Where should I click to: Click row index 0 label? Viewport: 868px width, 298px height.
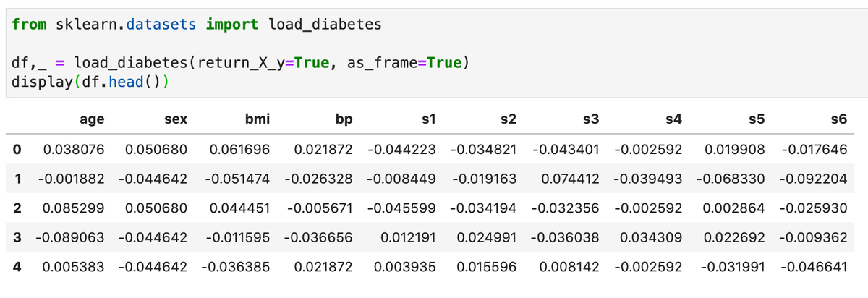16,150
